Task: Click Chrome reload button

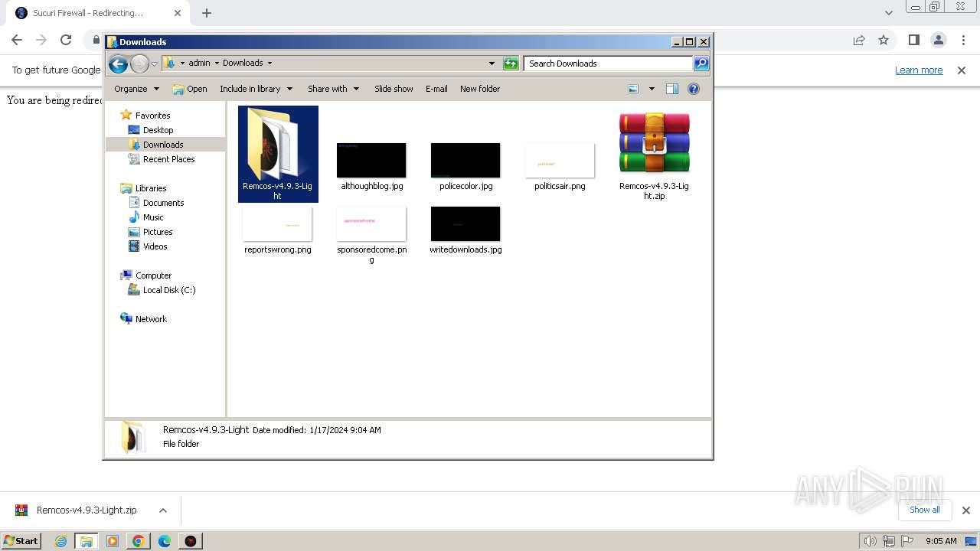Action: click(66, 40)
